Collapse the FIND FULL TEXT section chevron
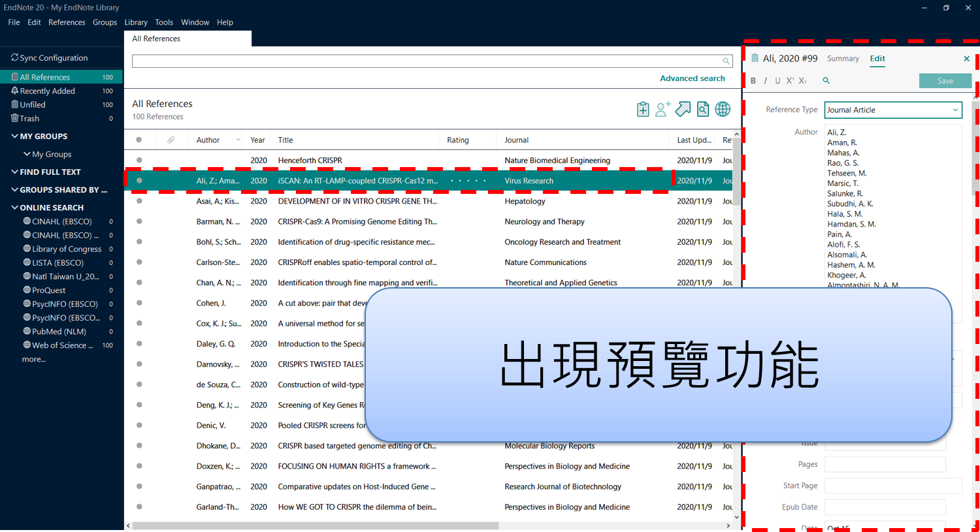Viewport: 980px width, 532px height. pos(14,172)
